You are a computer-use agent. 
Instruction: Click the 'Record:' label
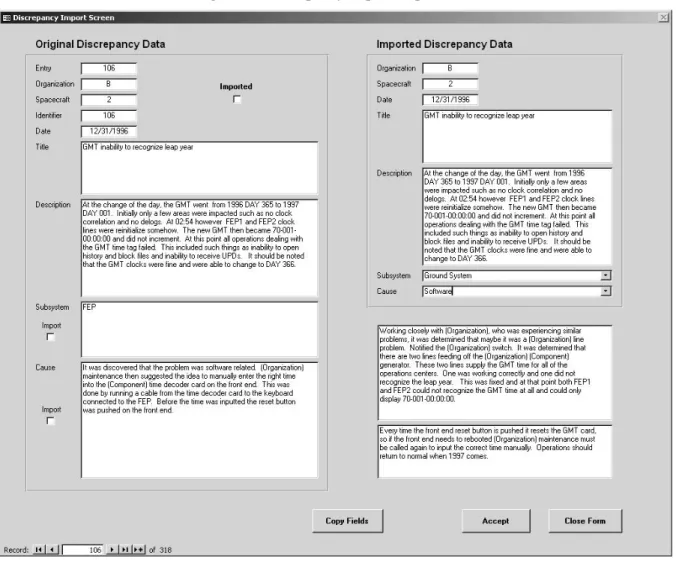(16, 550)
